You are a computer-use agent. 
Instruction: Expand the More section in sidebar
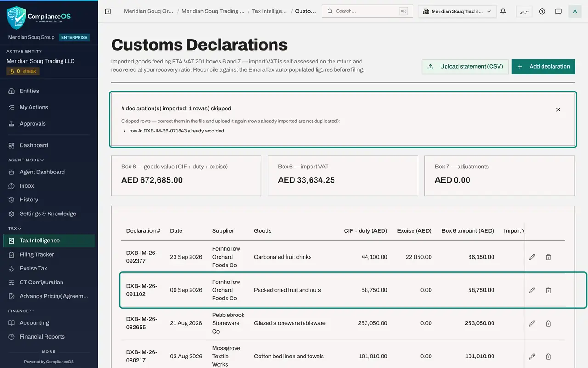pyautogui.click(x=49, y=351)
